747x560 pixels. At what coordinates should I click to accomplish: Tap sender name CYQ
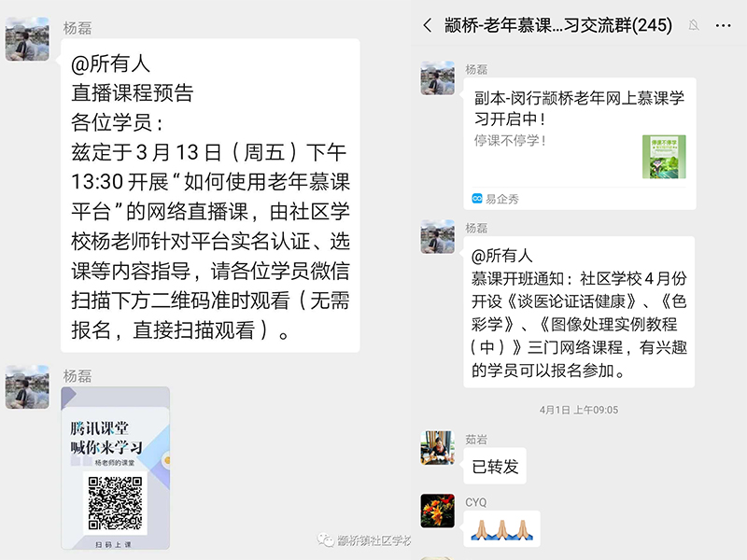click(x=476, y=502)
